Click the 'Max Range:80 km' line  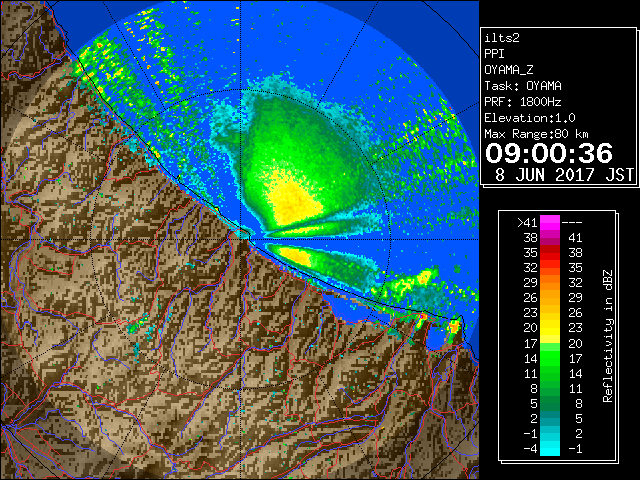click(x=536, y=134)
